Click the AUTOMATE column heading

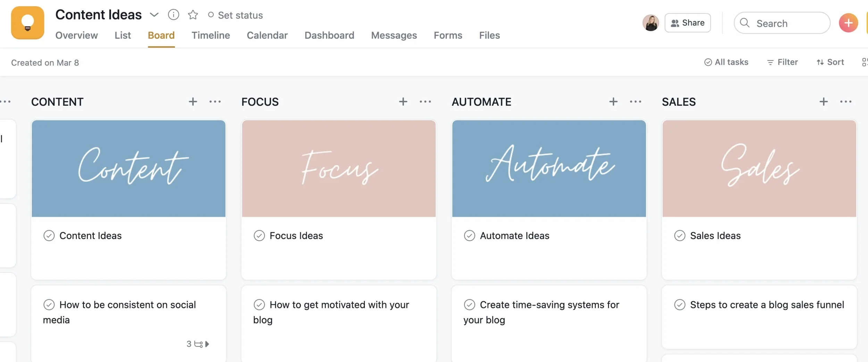[481, 102]
